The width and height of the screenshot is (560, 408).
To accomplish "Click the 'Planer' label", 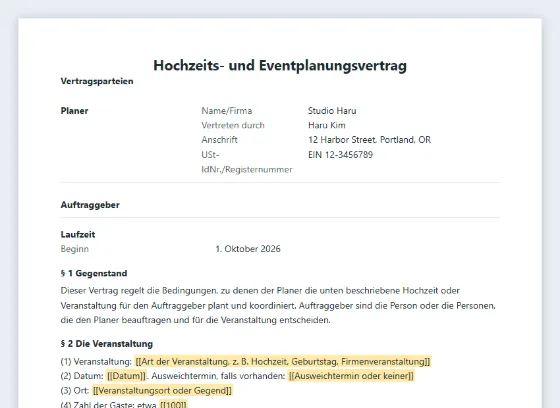I will pos(74,111).
